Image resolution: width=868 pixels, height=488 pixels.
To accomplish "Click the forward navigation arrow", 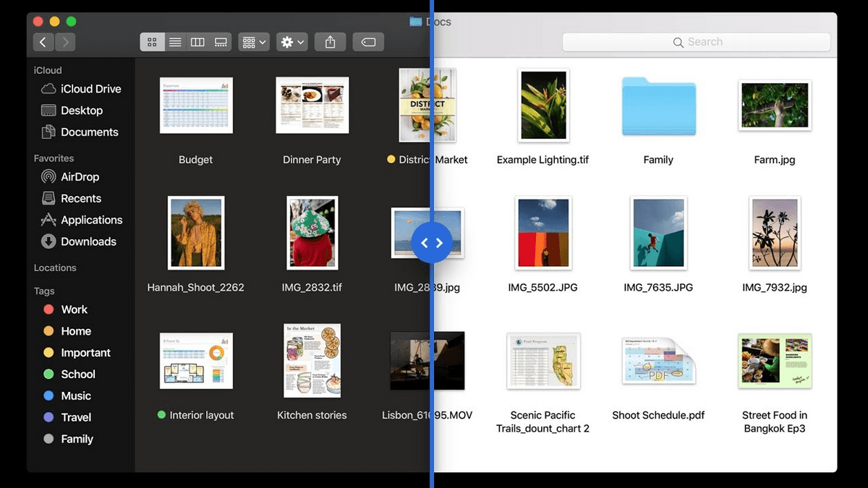I will (x=65, y=42).
